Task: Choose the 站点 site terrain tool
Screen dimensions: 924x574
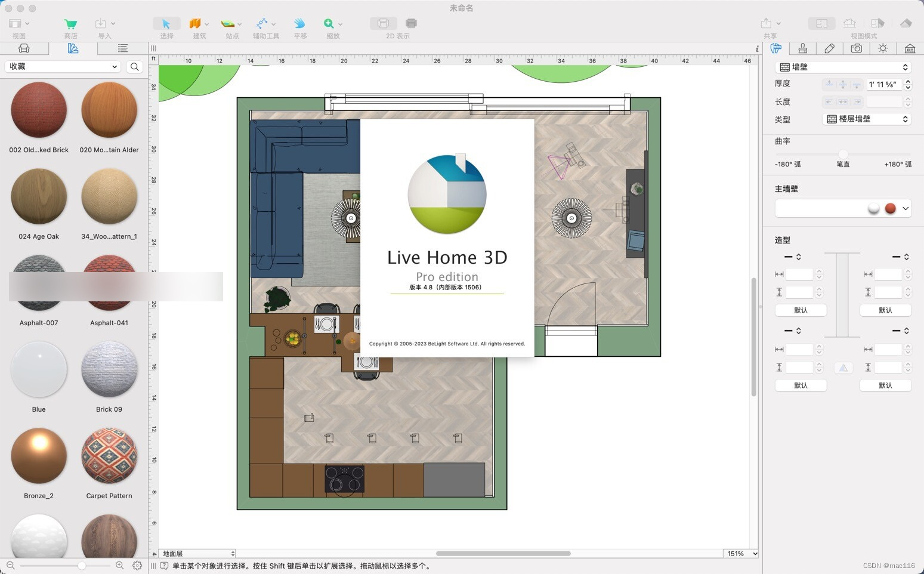Action: pos(228,24)
